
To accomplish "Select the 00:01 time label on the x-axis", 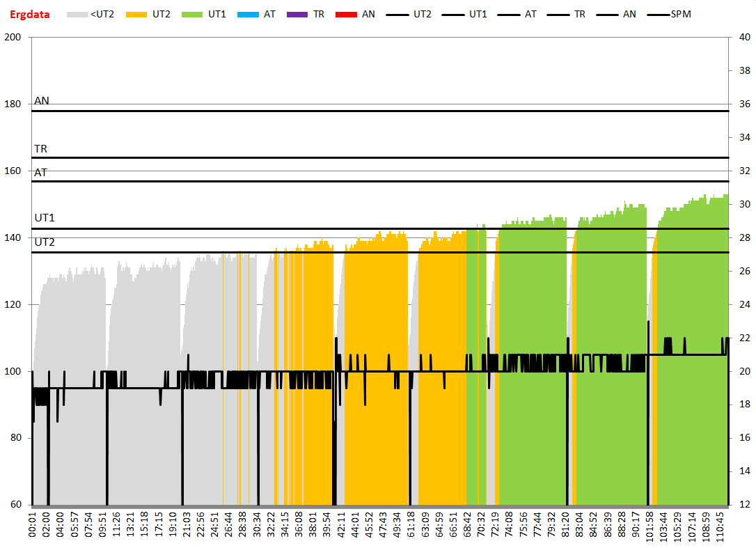I will 32,526.
